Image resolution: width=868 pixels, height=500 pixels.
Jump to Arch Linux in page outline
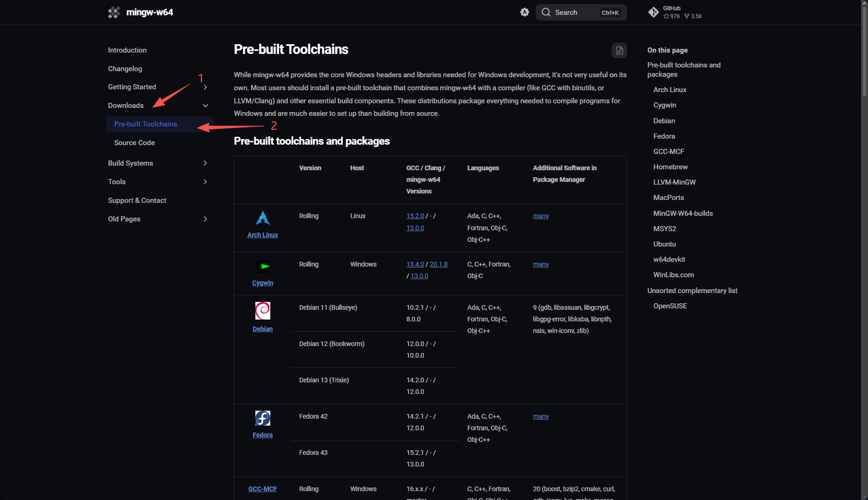click(670, 90)
